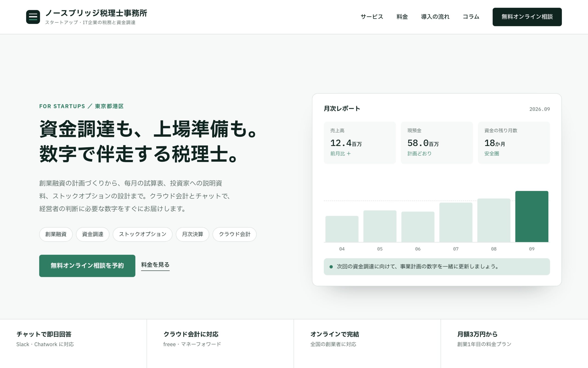Click the クラウド会計に対応 feature heading
This screenshot has height=368, width=588.
[191, 334]
